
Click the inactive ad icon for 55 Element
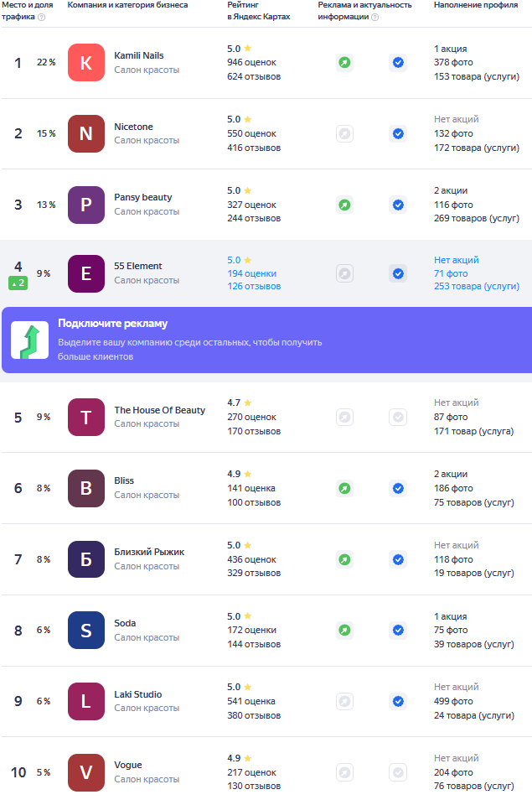[344, 273]
